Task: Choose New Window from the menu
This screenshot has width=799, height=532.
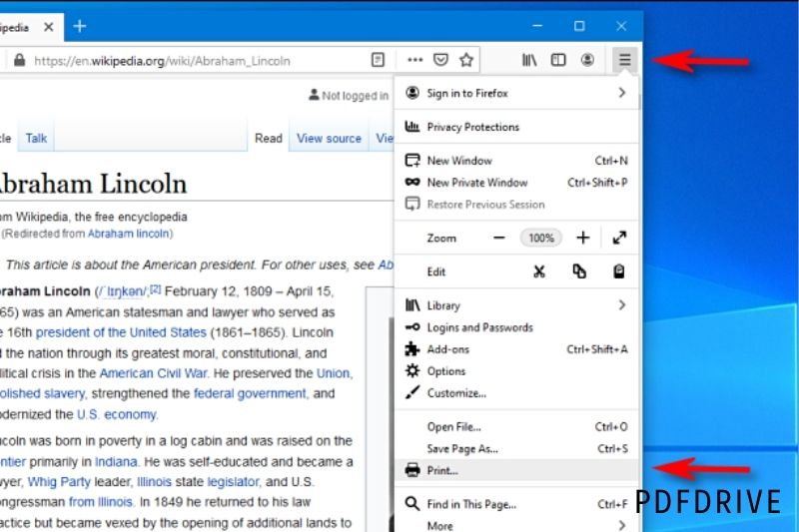Action: (516, 161)
